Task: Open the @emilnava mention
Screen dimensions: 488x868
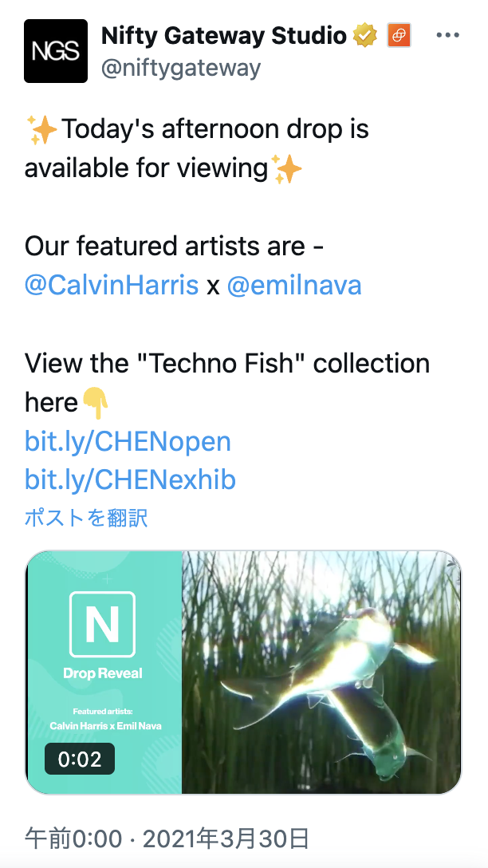Action: (x=294, y=286)
